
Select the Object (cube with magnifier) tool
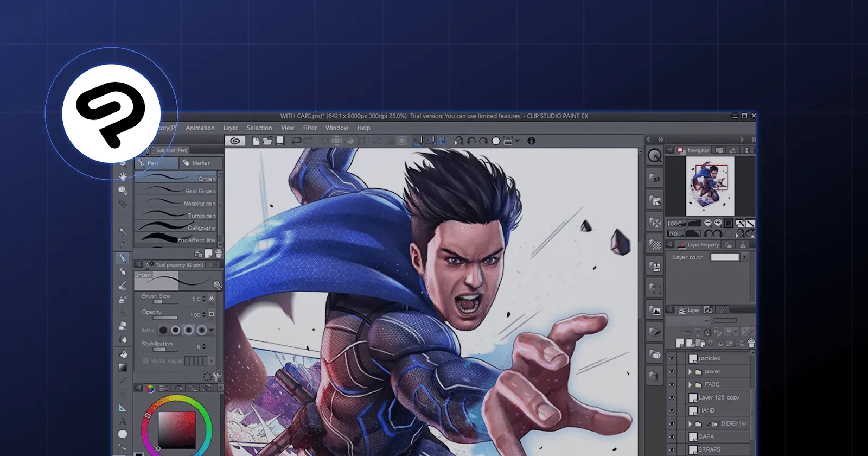[x=123, y=190]
